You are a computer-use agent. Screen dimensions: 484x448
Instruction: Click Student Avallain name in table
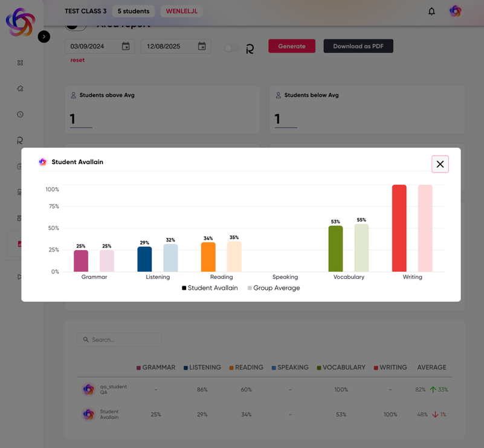point(109,414)
